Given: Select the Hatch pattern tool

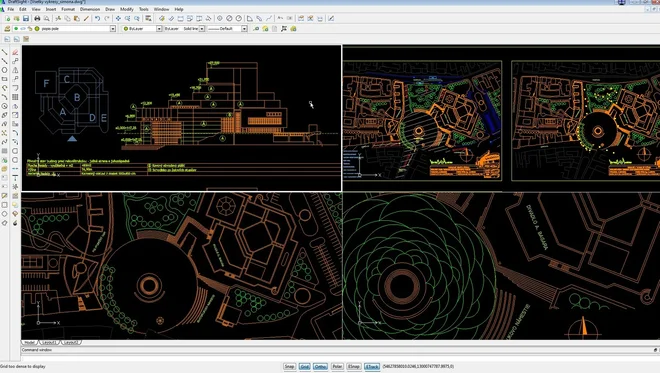Looking at the screenshot, I should point(4,151).
